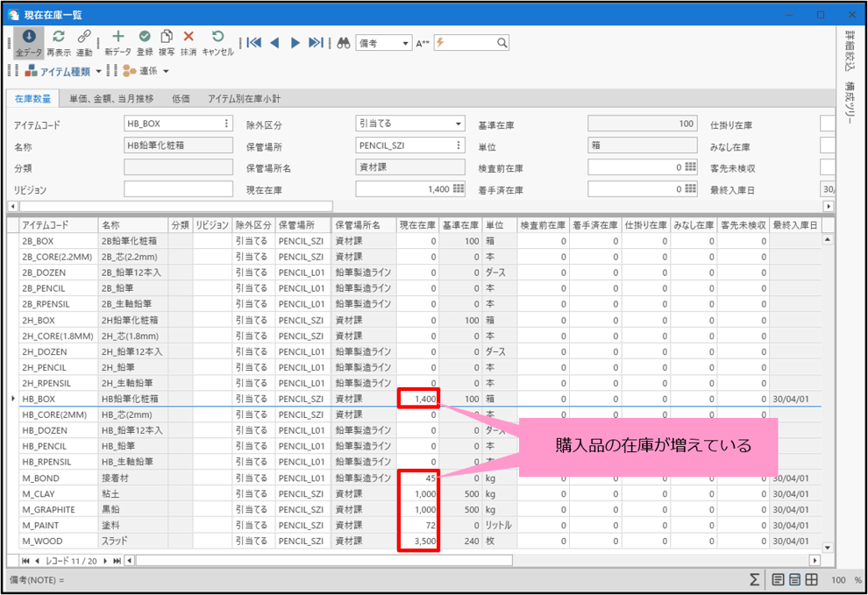
Task: Click the sigma summation icon in the status bar
Action: click(754, 579)
